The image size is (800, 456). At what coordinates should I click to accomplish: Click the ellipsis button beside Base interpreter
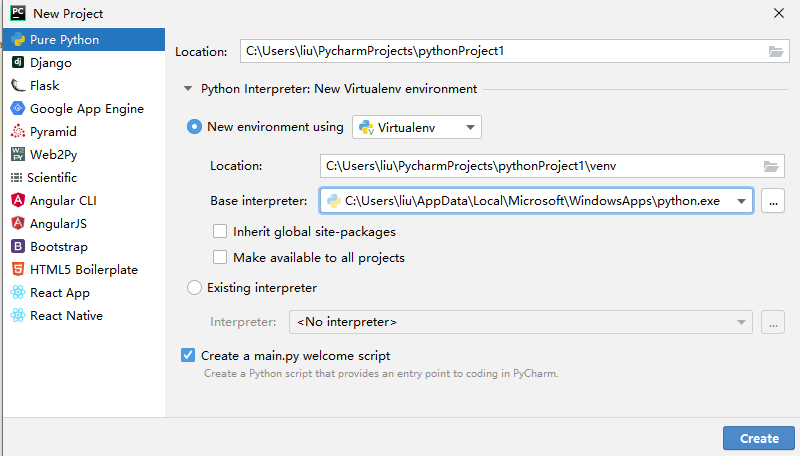click(x=772, y=201)
